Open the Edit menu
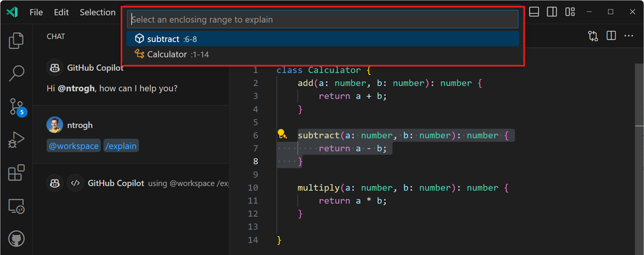 pos(61,12)
